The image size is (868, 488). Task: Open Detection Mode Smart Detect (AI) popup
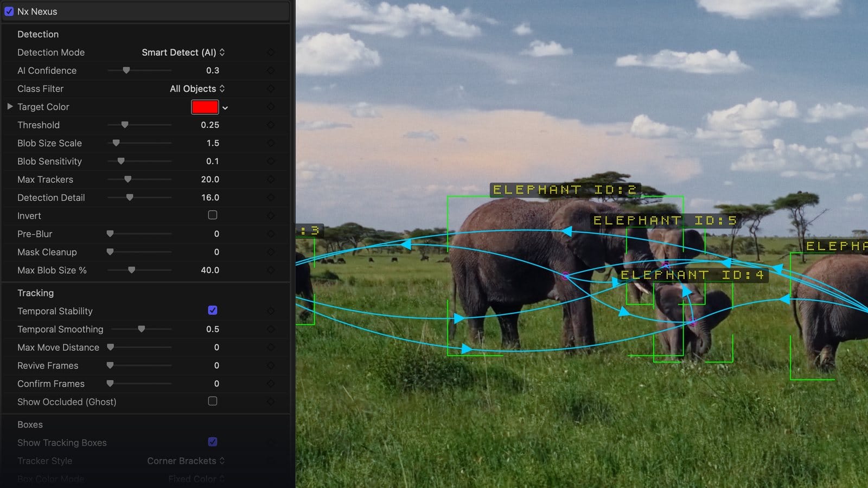[x=183, y=52]
